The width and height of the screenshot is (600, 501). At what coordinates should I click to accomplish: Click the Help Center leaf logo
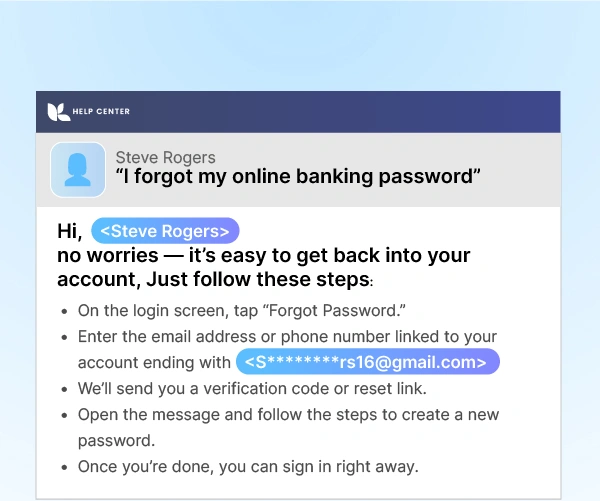point(58,111)
